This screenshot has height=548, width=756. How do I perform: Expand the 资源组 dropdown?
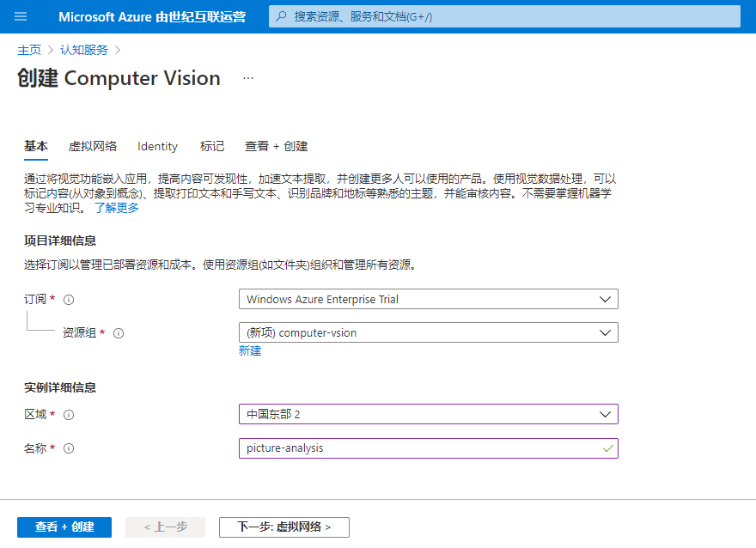(x=429, y=332)
